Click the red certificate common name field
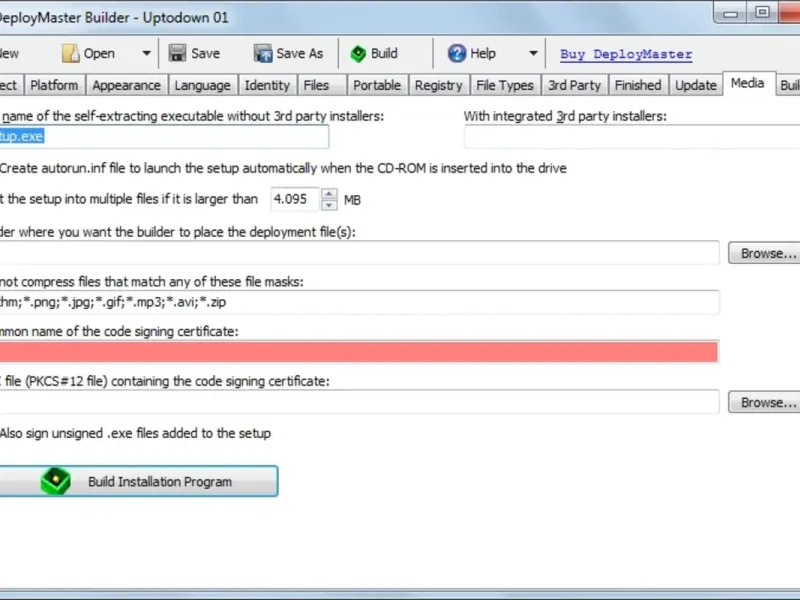 pos(359,352)
